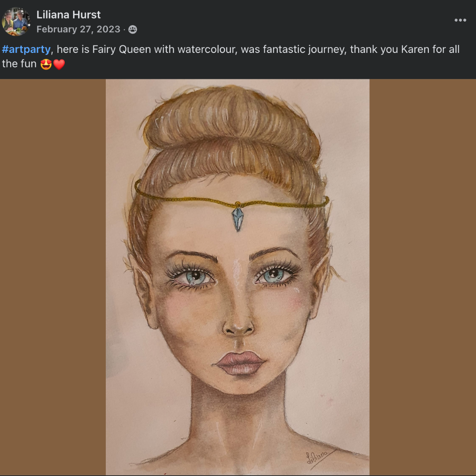Screen dimensions: 476x476
Task: Open Liliana Hurst's profile name link
Action: click(x=68, y=15)
